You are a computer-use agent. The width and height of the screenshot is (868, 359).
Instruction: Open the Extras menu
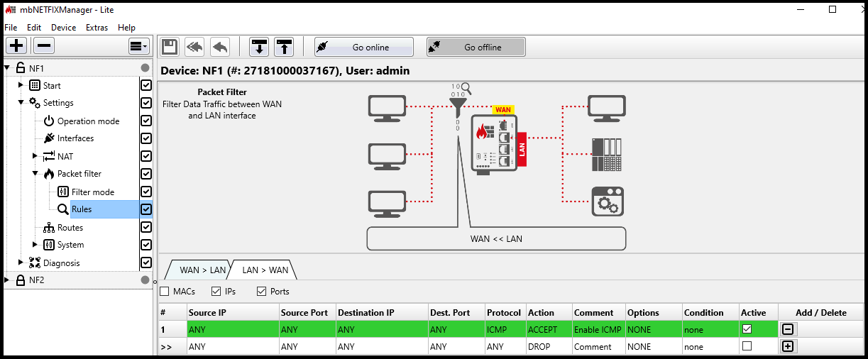click(x=97, y=28)
